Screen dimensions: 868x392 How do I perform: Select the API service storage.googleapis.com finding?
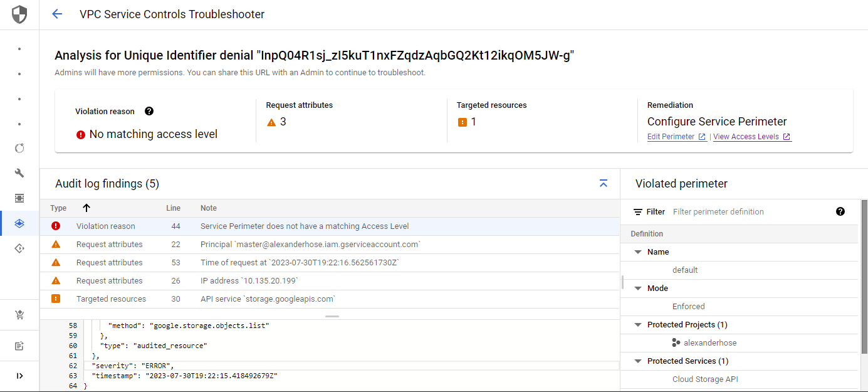330,299
